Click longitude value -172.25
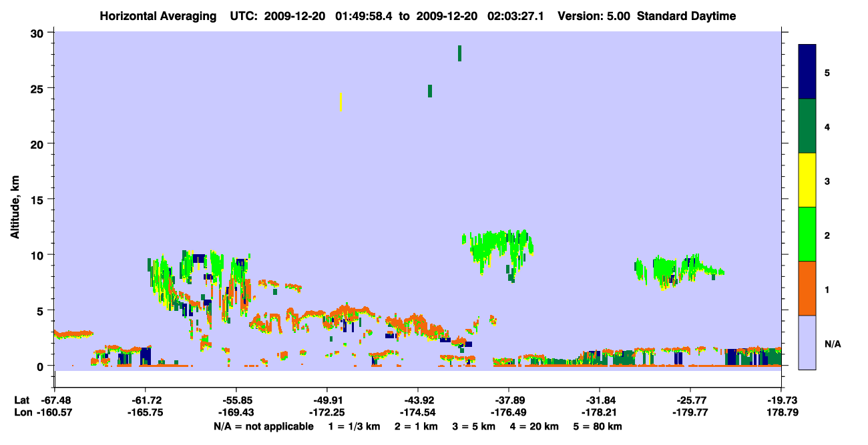868x445 pixels. point(327,412)
